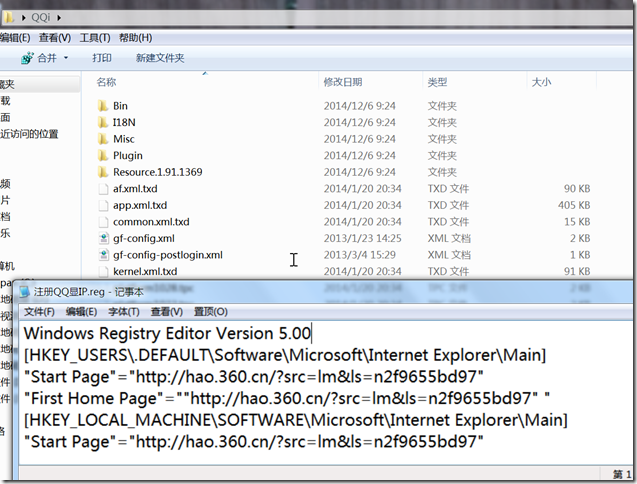The height and width of the screenshot is (484, 637).
Task: Click the Merge (合并) toolbar icon
Action: tap(28, 58)
